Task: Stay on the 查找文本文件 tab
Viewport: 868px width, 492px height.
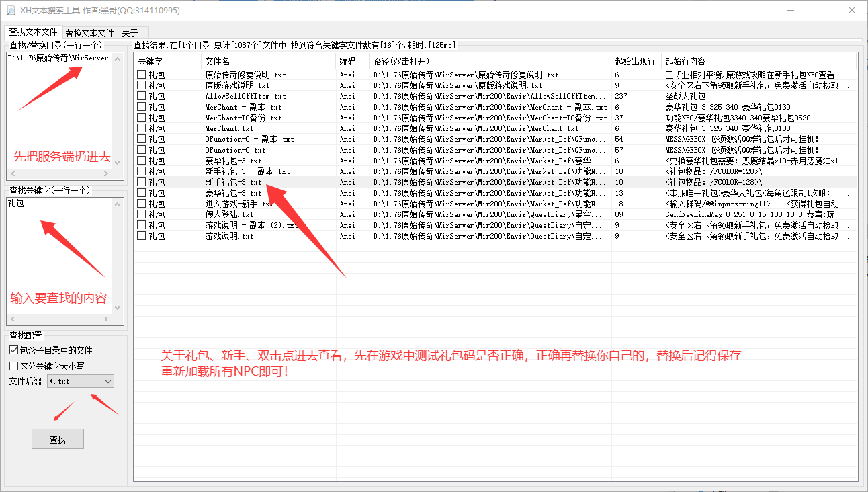Action: coord(33,32)
